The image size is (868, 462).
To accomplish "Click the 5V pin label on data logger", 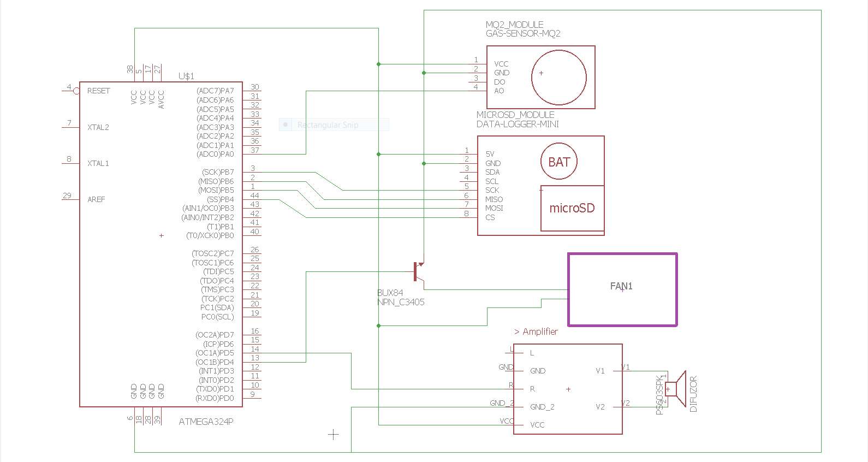I will click(490, 154).
